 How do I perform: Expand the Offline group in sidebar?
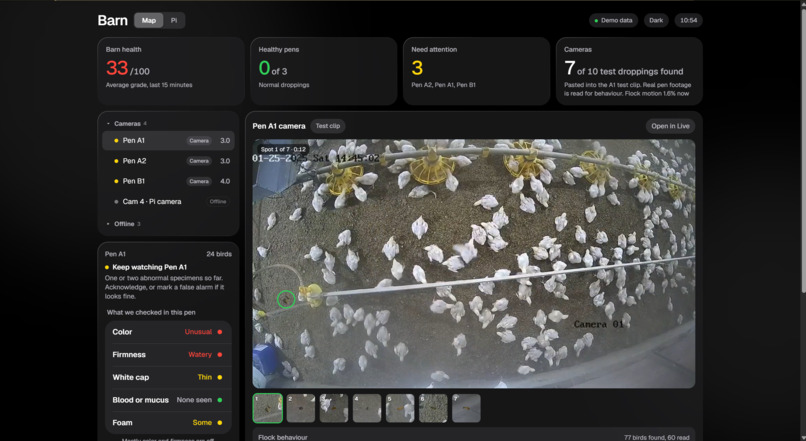[x=123, y=224]
